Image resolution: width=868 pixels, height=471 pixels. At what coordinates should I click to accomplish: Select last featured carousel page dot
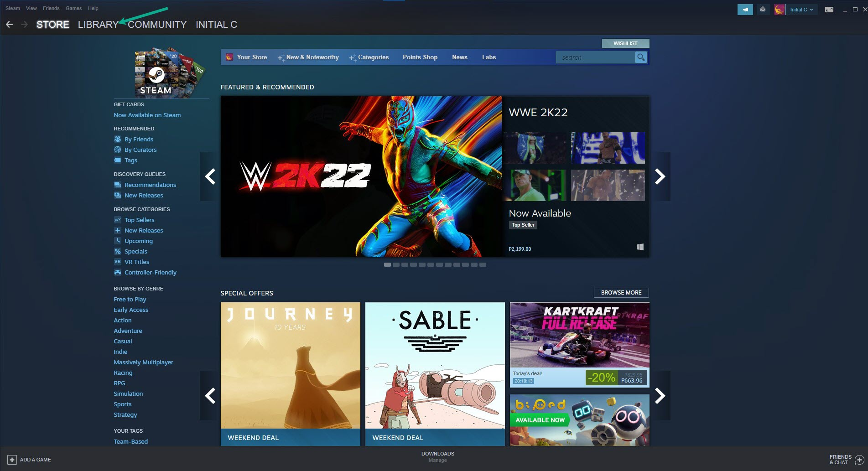[x=483, y=265]
